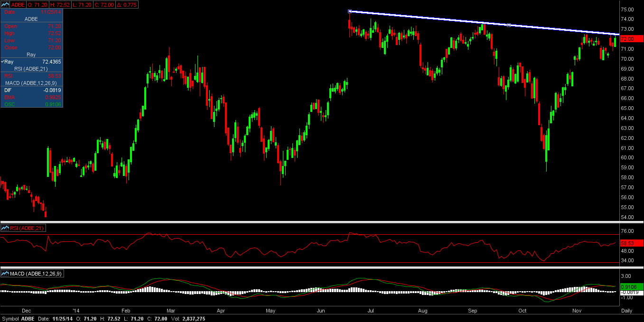Screen dimensions: 644x322
Task: Click the 'Dec' month label on time axis
Action: pos(26,311)
